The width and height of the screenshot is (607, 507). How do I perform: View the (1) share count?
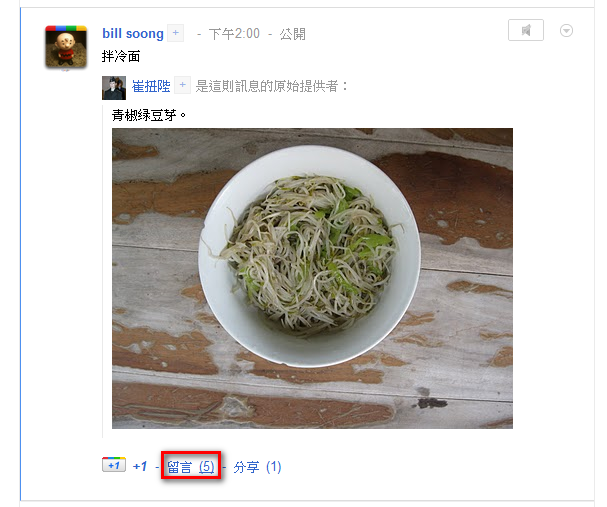pos(273,467)
